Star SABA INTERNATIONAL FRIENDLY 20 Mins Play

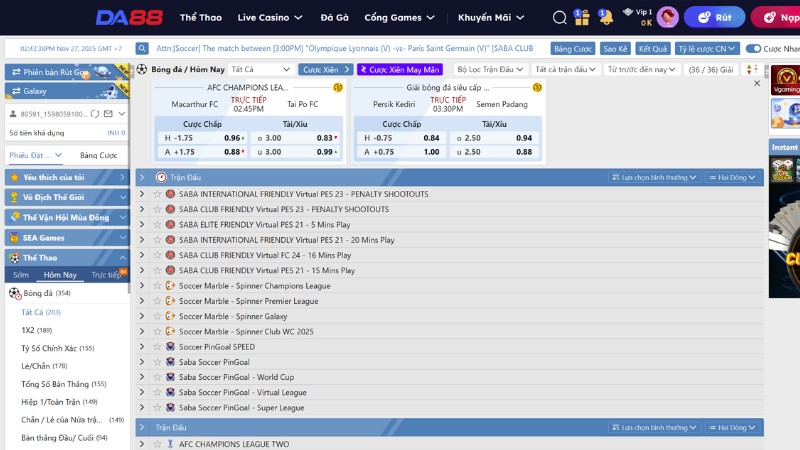point(157,240)
